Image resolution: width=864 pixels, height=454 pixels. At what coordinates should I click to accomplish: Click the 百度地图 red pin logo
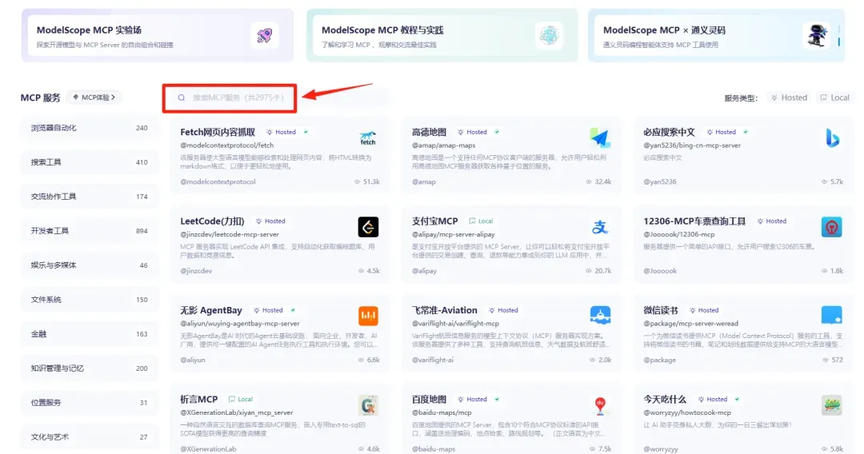tap(600, 405)
